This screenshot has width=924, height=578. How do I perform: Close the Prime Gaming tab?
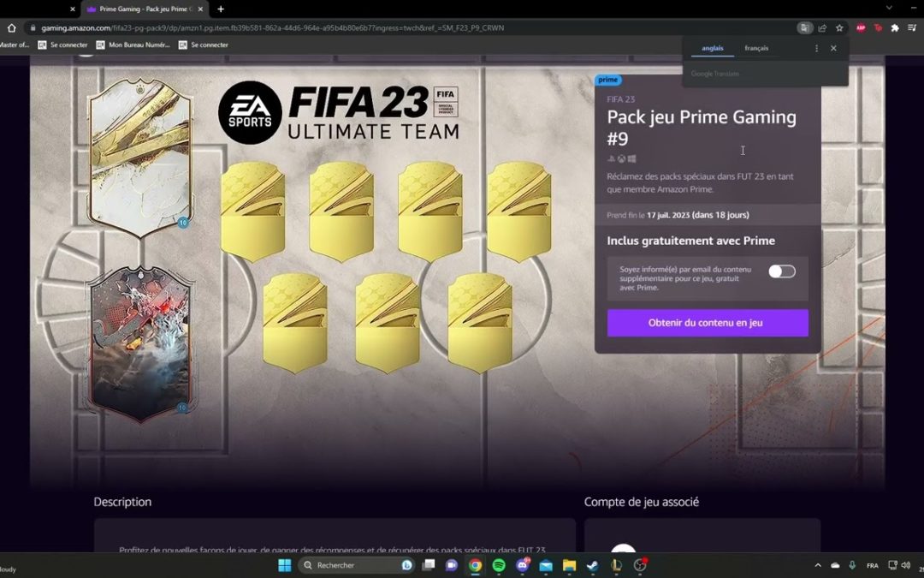coord(200,9)
